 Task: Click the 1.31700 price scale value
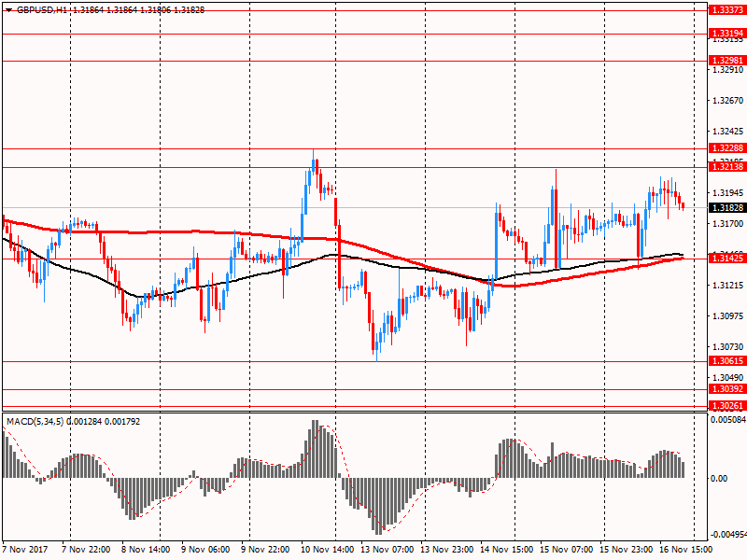(x=728, y=223)
